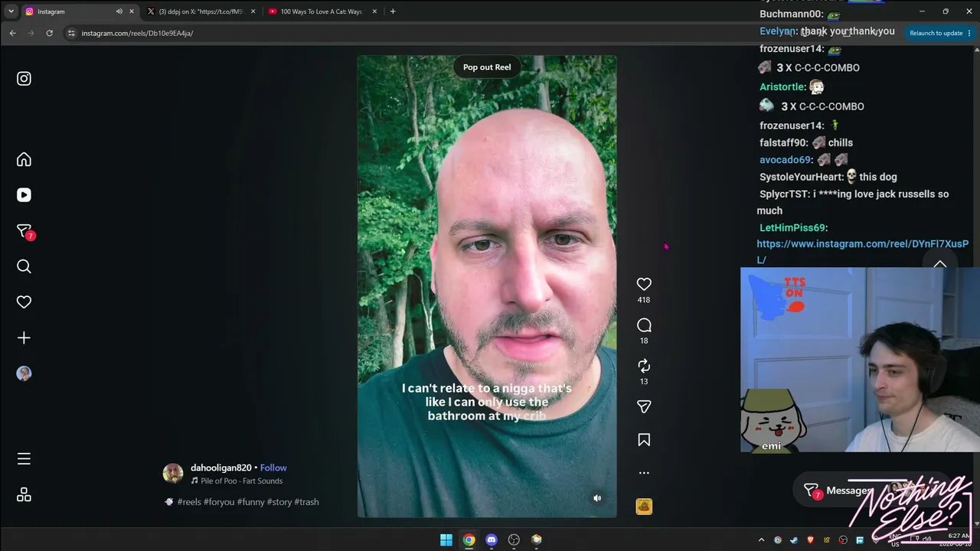
Task: Click the Relaunch to update button
Action: [936, 33]
